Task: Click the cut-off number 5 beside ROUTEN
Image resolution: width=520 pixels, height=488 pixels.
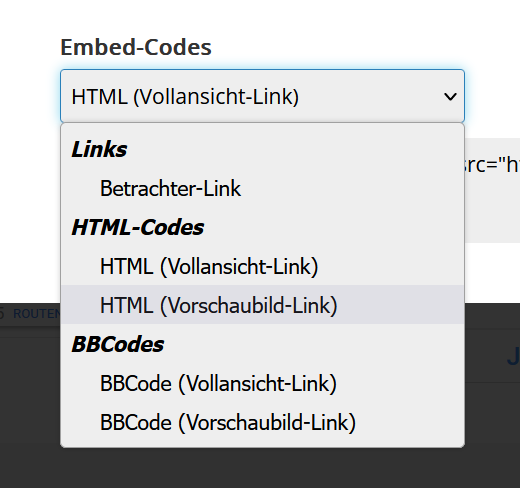Action: pyautogui.click(x=2, y=314)
